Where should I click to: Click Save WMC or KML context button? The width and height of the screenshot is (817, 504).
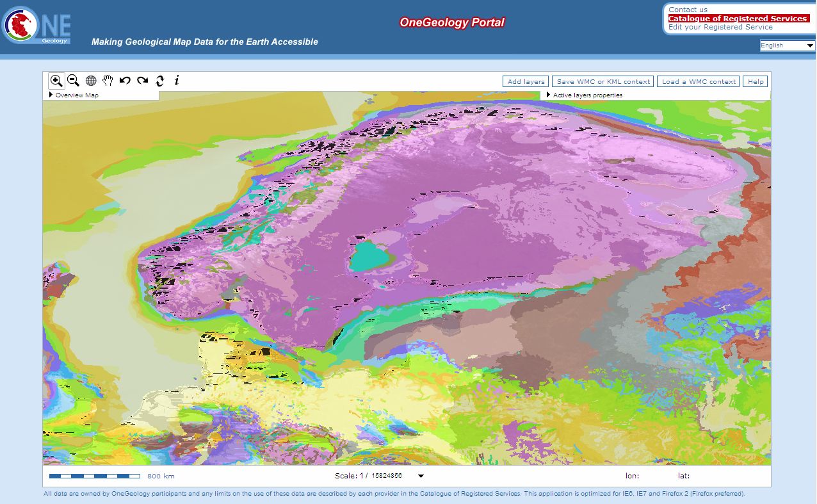pos(603,82)
